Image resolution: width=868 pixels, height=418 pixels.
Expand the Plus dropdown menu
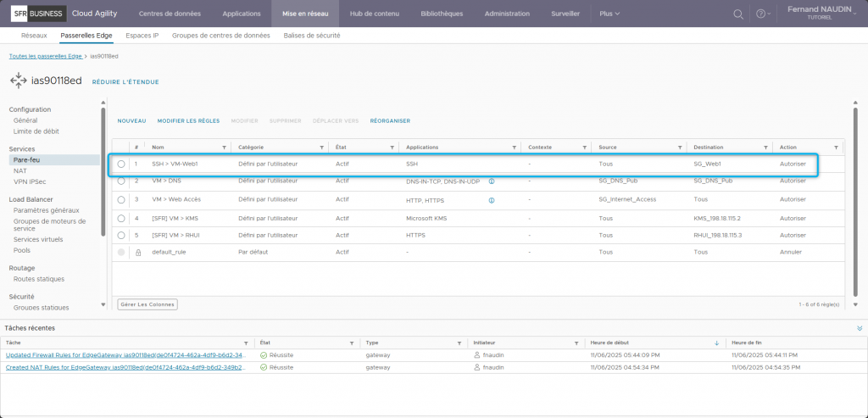click(609, 14)
